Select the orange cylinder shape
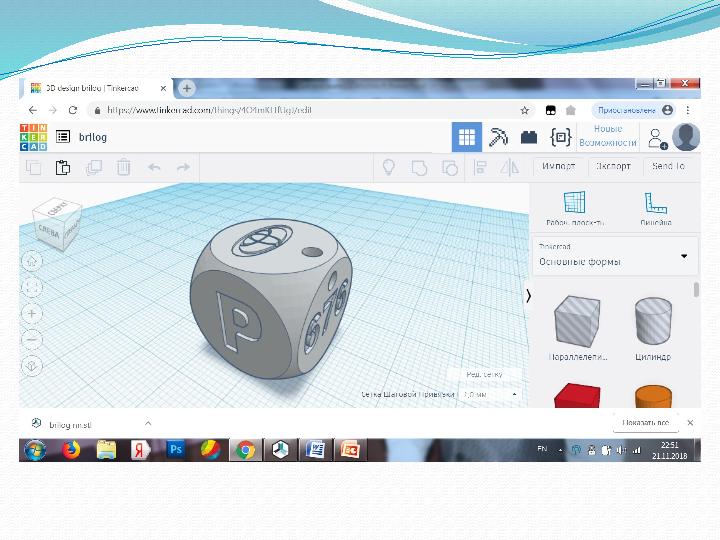The height and width of the screenshot is (540, 720). coord(653,396)
